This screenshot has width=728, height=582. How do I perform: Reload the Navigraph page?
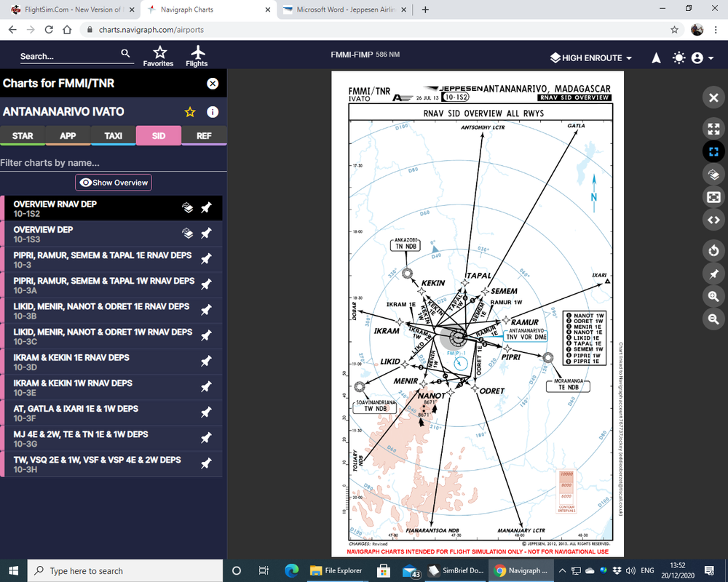coord(49,30)
